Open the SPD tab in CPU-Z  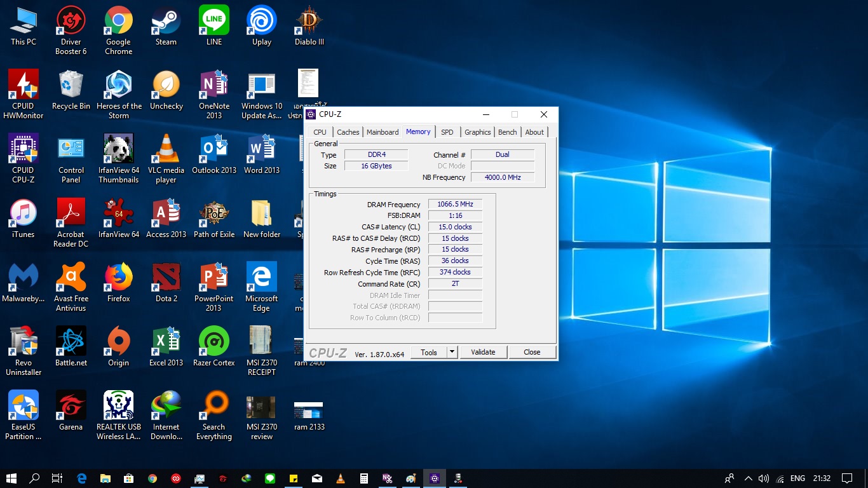pyautogui.click(x=447, y=132)
